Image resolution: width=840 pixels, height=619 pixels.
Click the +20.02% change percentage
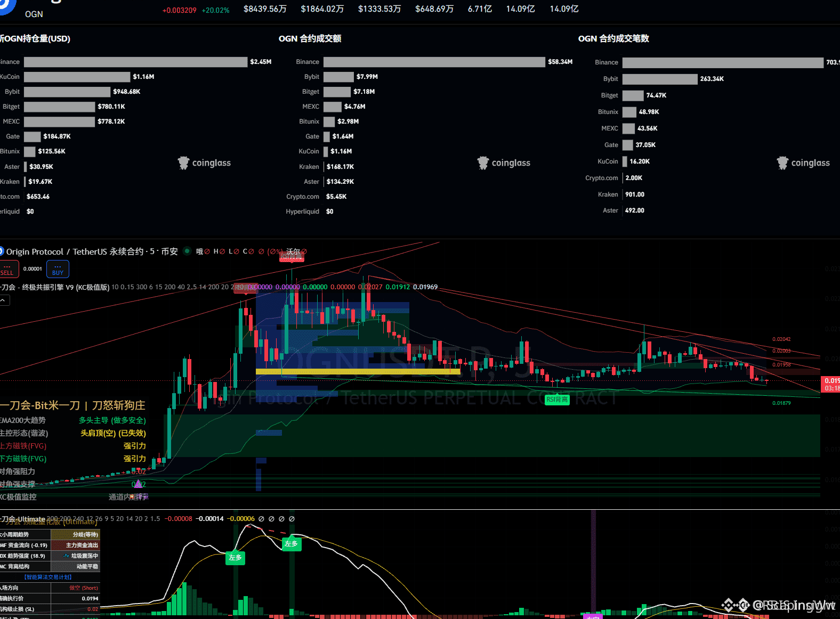point(216,10)
